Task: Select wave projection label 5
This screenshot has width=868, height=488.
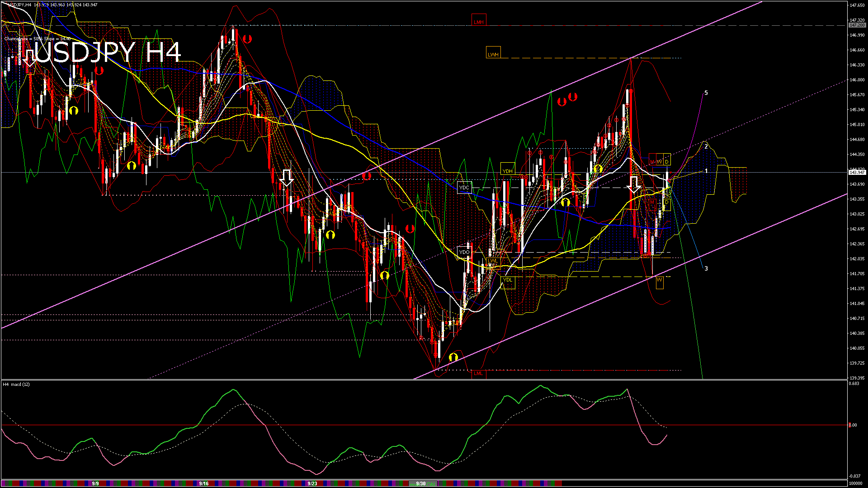Action: [x=706, y=93]
